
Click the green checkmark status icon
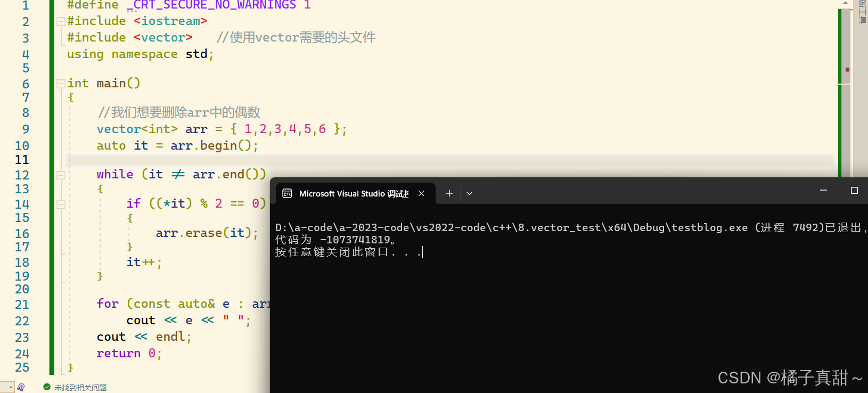click(47, 387)
